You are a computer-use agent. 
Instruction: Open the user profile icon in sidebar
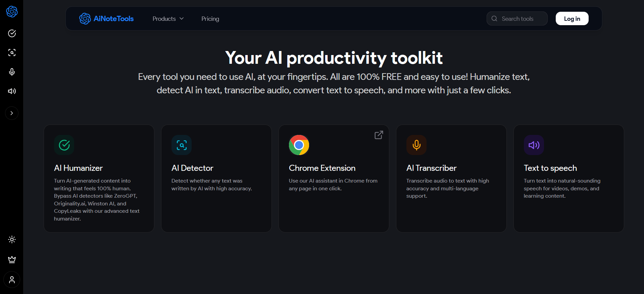point(12,280)
